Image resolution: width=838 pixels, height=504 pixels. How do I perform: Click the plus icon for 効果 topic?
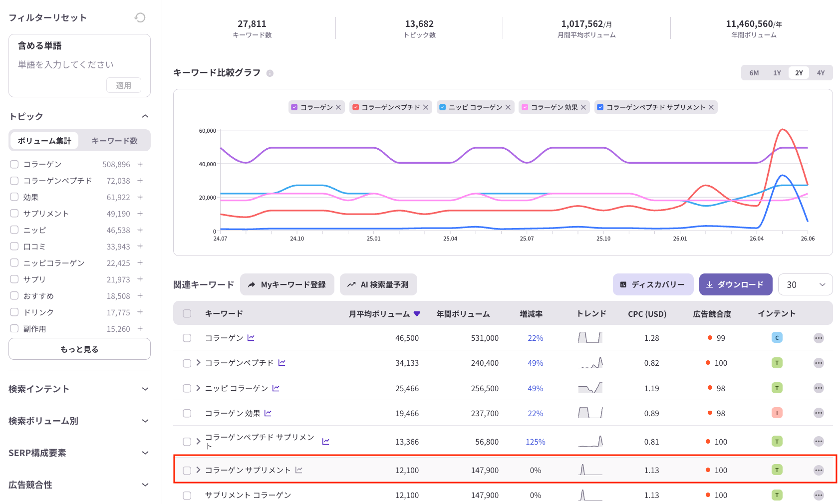coord(140,197)
